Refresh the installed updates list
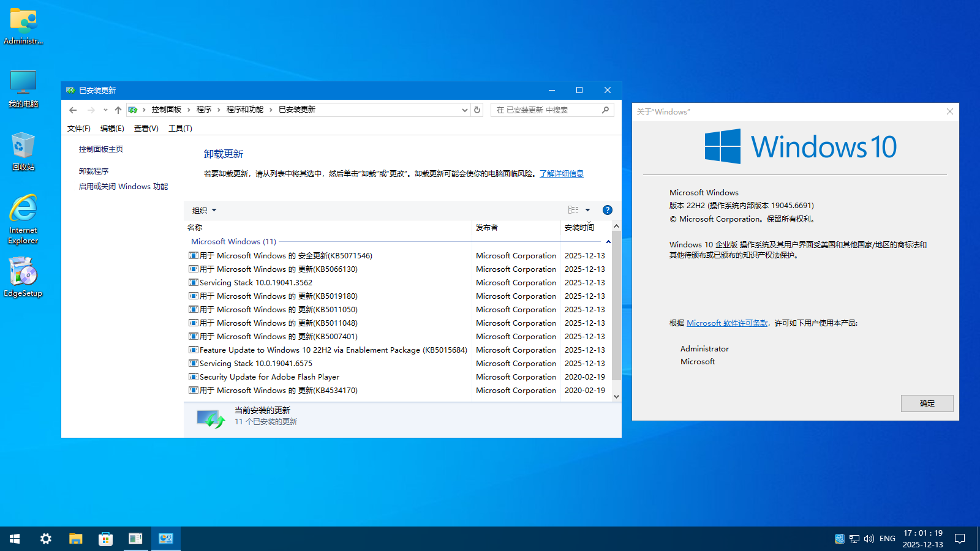This screenshot has height=551, width=980. click(x=477, y=110)
